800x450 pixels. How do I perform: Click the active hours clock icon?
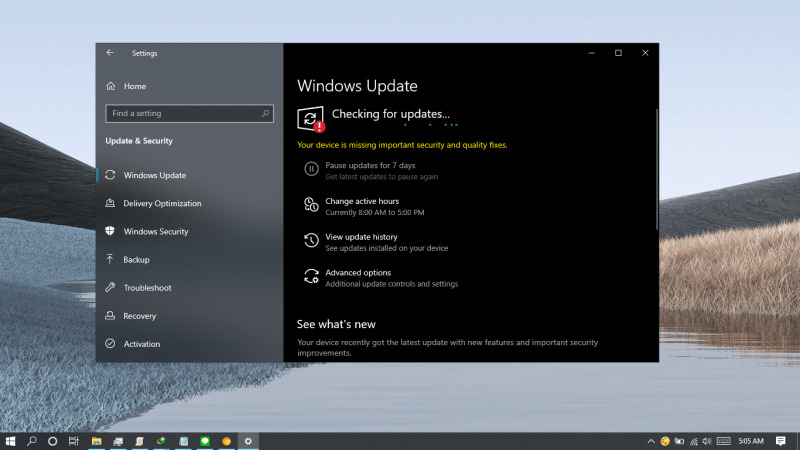pos(311,205)
